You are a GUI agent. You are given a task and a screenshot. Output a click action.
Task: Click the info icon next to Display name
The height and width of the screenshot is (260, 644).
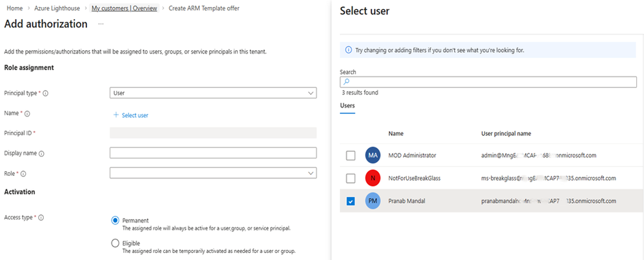pyautogui.click(x=42, y=154)
